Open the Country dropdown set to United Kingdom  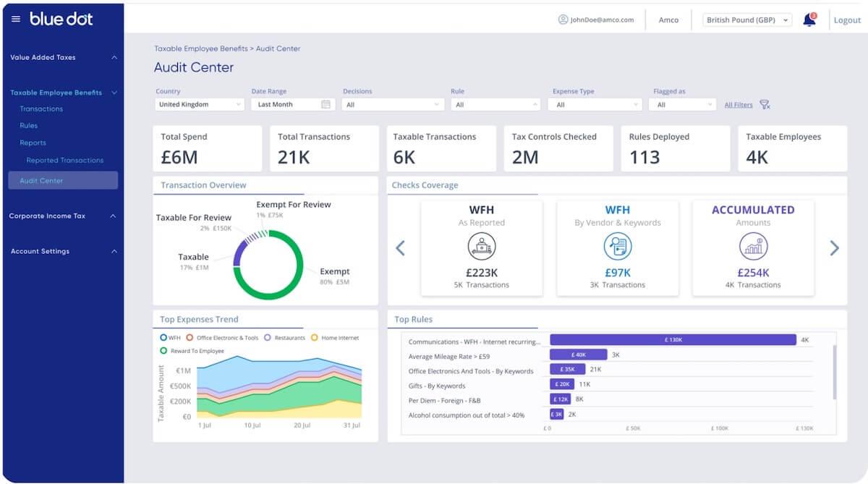(200, 104)
